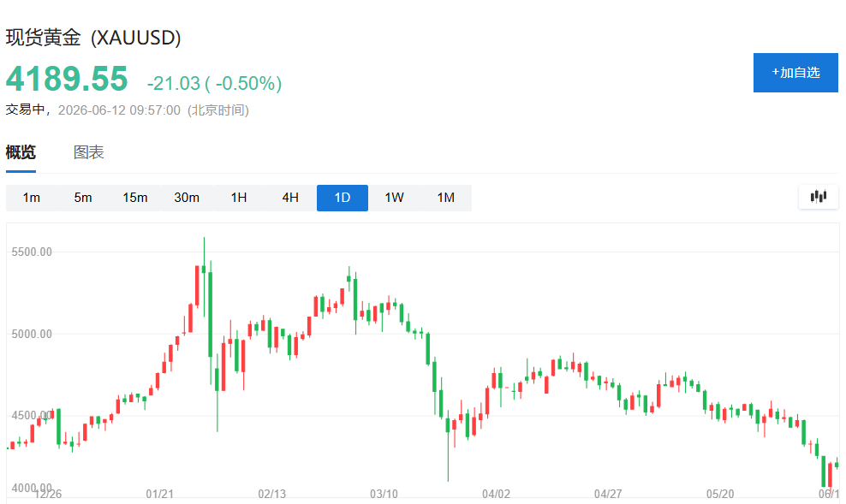Click the 交易中 trading status text
This screenshot has height=504, width=846.
click(25, 110)
